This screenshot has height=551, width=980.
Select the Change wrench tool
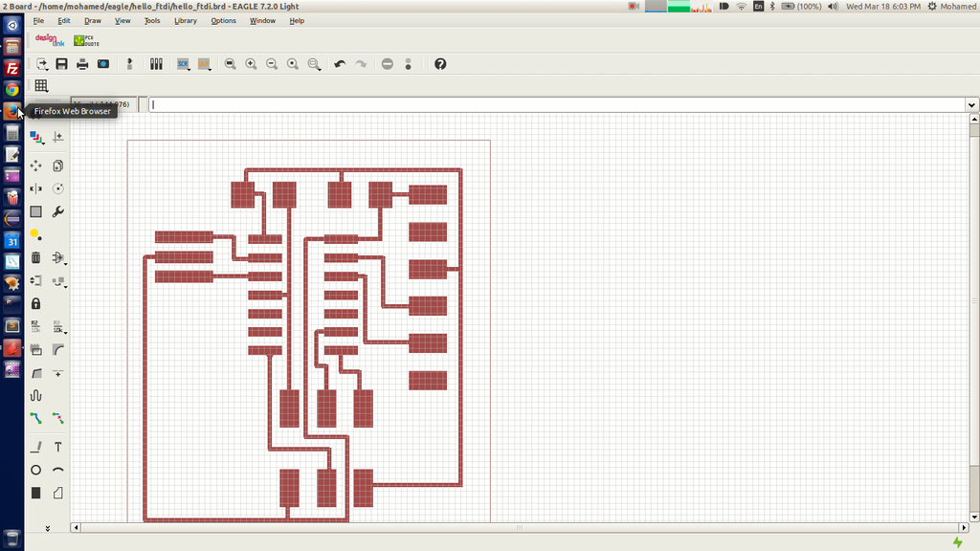pyautogui.click(x=58, y=211)
